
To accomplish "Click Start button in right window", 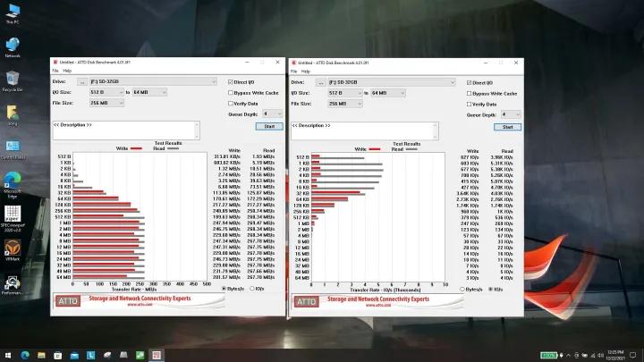I will click(508, 127).
